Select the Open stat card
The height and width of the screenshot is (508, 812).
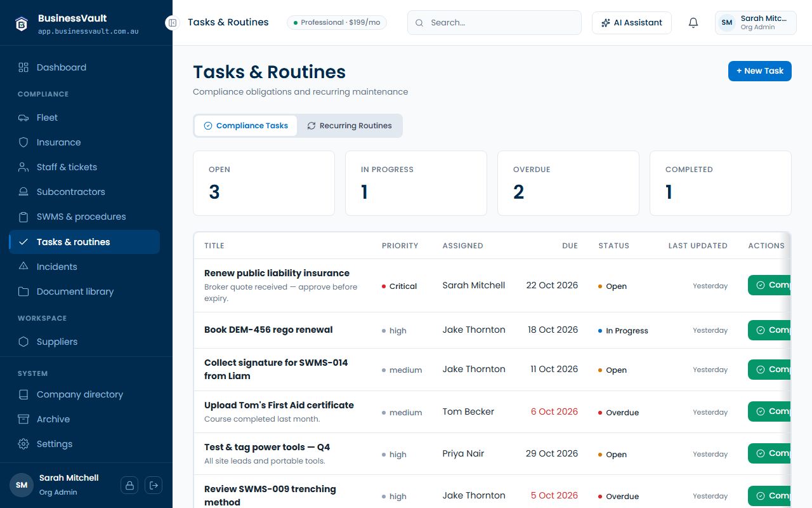[264, 183]
